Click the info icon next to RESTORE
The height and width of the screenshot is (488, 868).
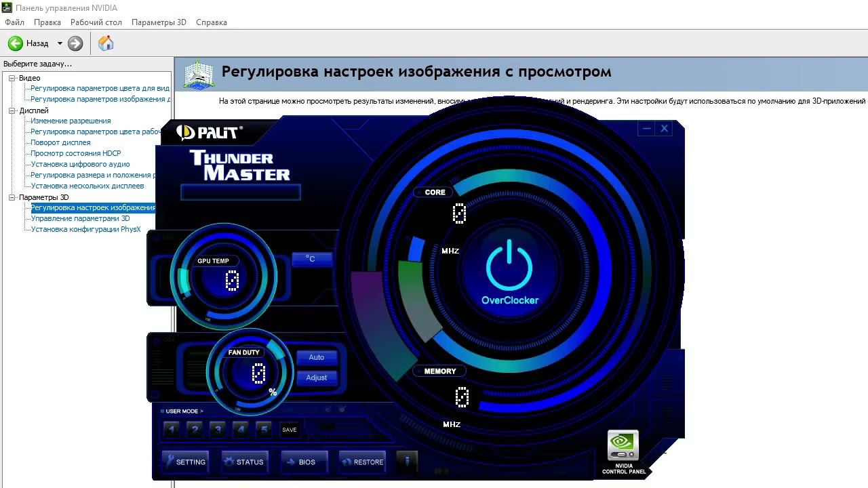[407, 462]
